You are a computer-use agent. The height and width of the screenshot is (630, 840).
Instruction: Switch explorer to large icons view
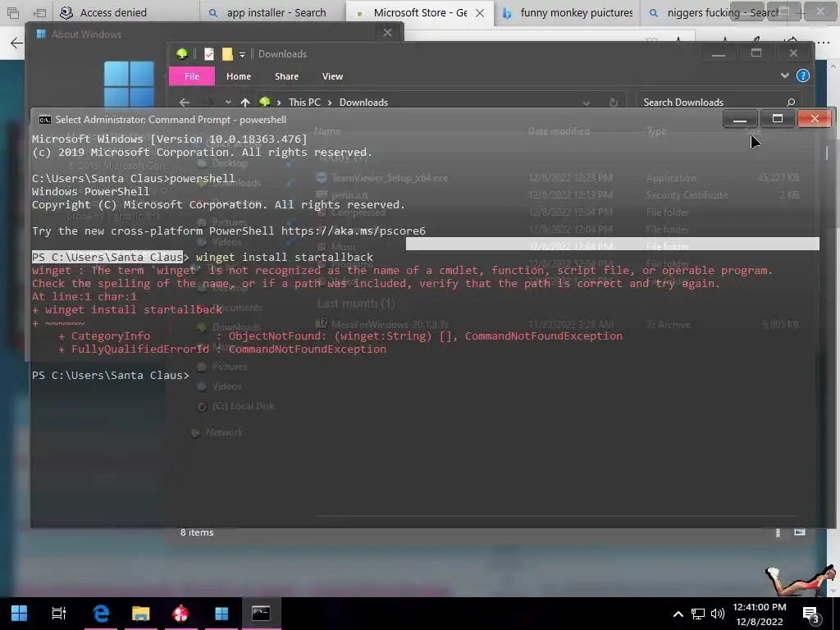click(x=799, y=532)
